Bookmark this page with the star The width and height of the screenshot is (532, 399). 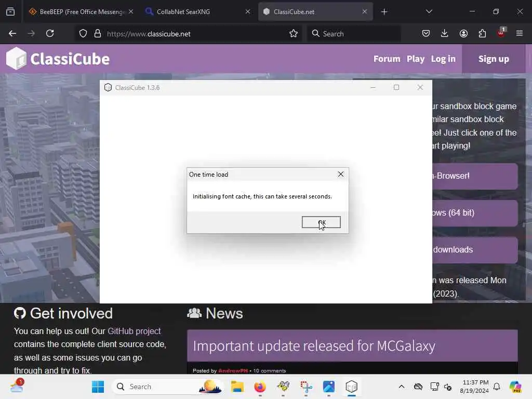click(294, 34)
